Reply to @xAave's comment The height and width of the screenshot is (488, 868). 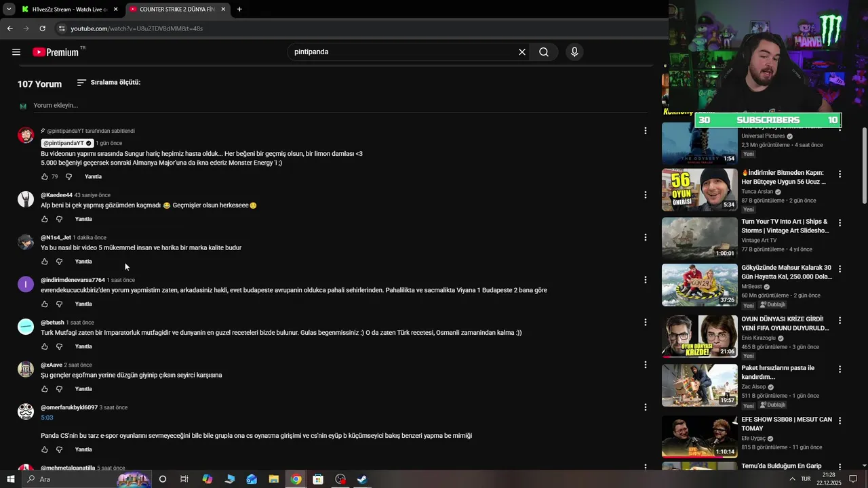click(83, 389)
